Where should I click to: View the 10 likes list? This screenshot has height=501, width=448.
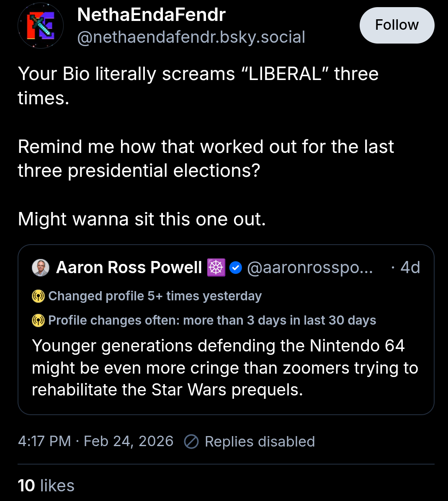(x=46, y=486)
